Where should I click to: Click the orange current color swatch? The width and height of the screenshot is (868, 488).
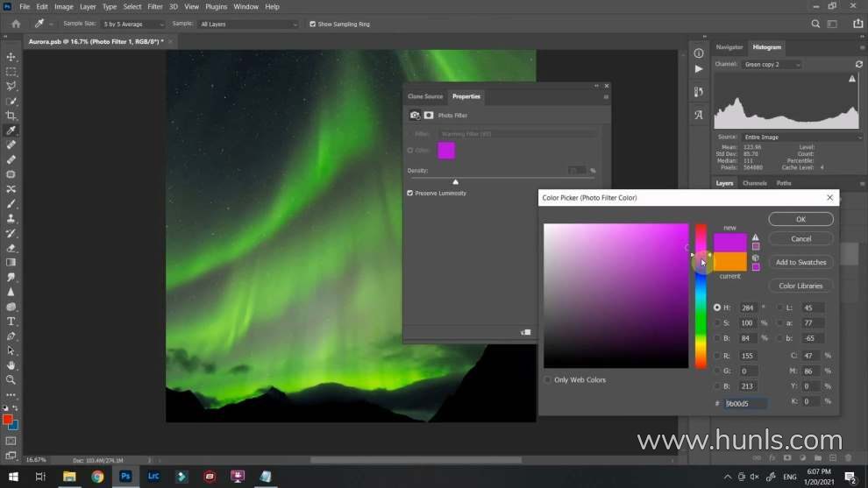click(729, 262)
